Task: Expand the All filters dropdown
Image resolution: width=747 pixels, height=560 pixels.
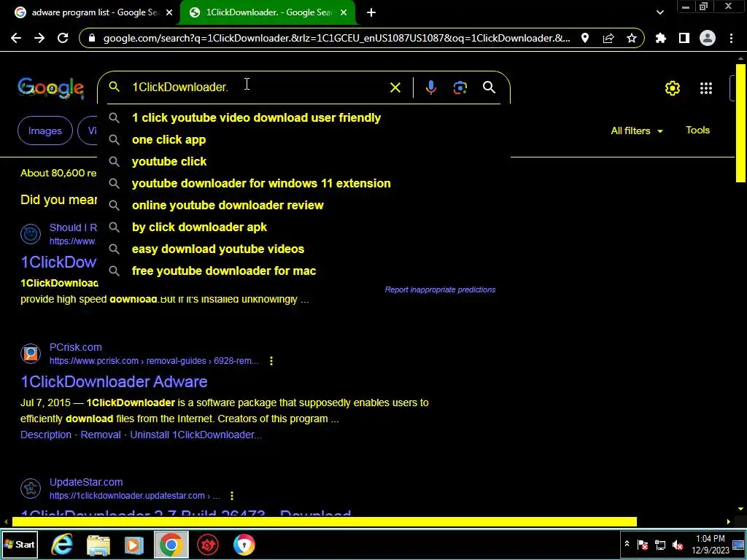Action: 636,131
